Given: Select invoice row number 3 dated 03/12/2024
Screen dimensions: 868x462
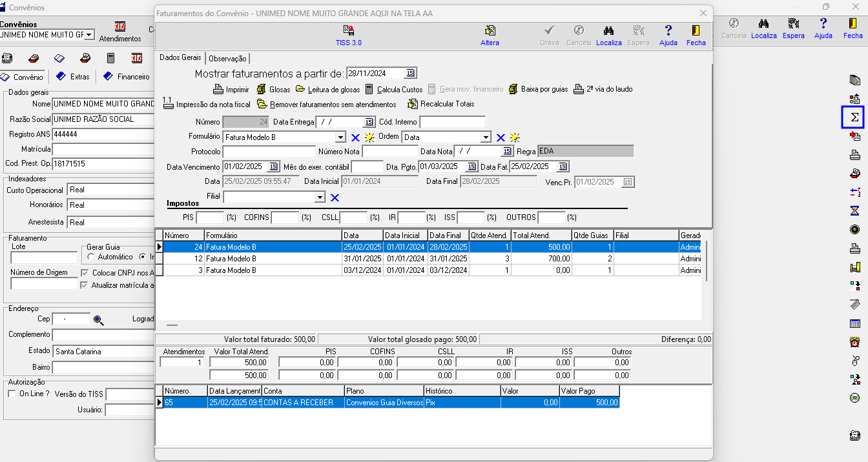Looking at the screenshot, I should pyautogui.click(x=431, y=270).
